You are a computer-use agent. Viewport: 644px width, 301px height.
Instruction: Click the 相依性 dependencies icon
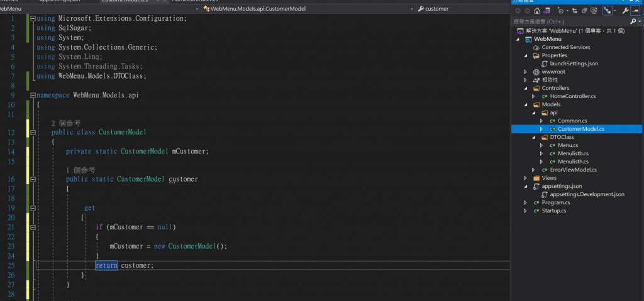(x=536, y=80)
